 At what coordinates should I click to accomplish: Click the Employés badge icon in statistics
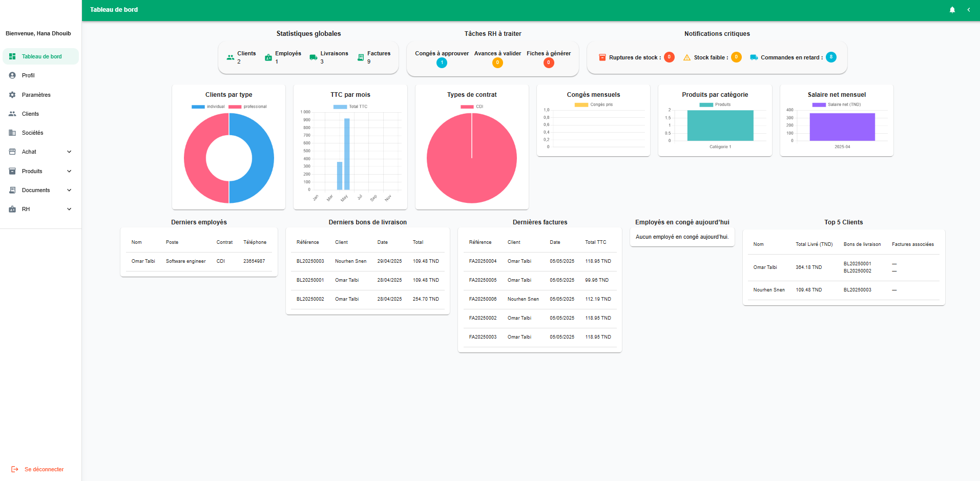click(x=268, y=57)
